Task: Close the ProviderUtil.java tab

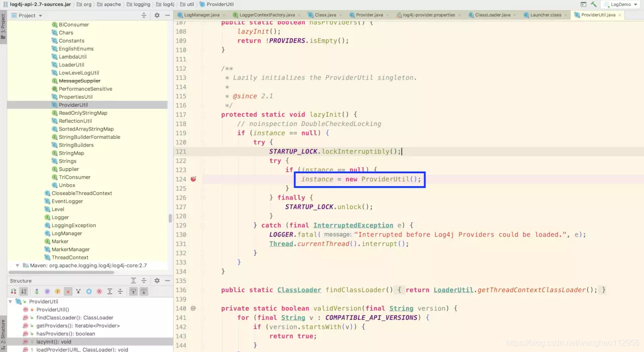Action: coord(620,15)
